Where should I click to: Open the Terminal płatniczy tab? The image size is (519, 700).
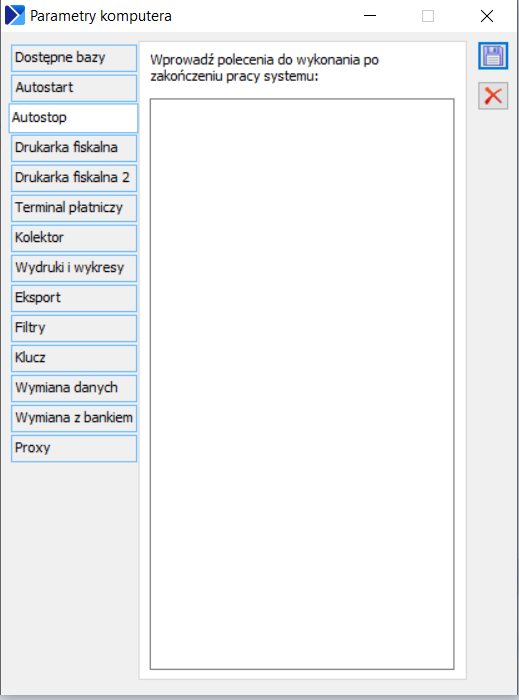[x=74, y=208]
